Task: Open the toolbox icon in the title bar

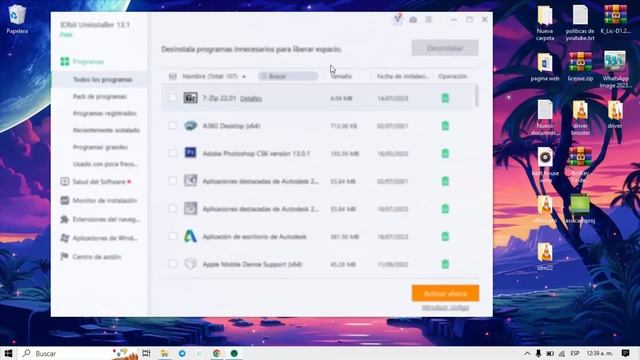Action: [413, 20]
